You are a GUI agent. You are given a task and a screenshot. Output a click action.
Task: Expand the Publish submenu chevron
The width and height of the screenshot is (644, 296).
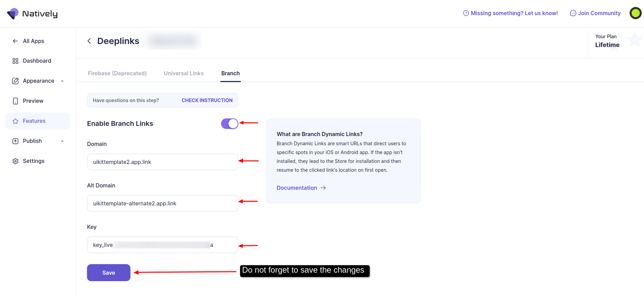(x=62, y=141)
